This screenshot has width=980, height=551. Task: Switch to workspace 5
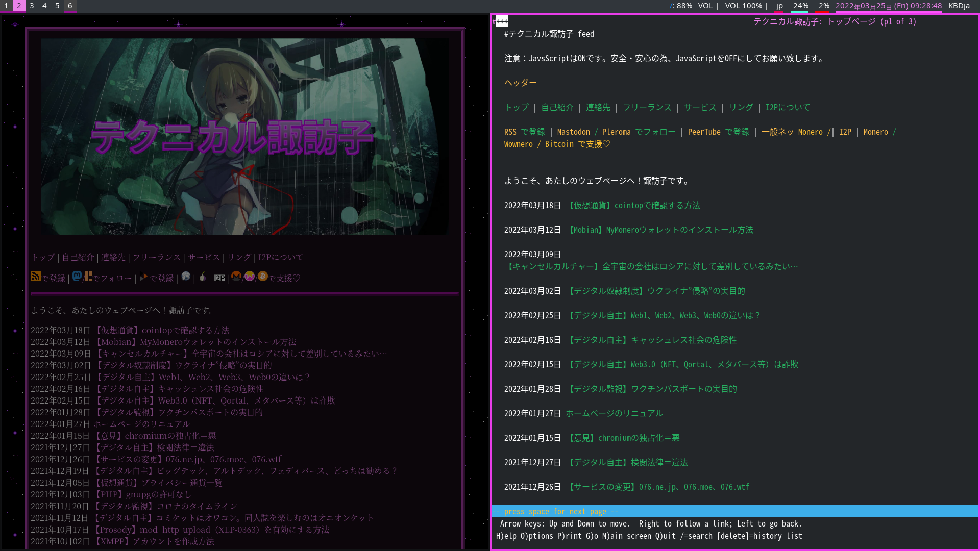[x=57, y=6]
